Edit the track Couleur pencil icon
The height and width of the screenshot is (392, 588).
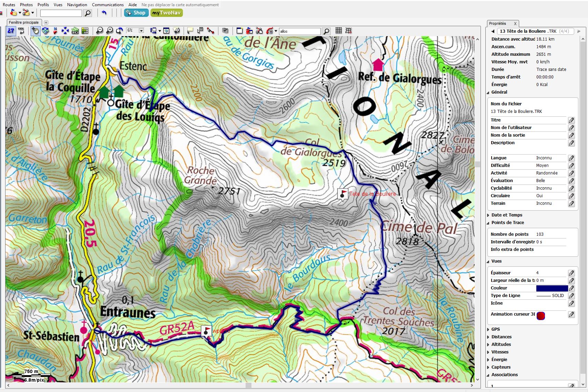pos(571,288)
